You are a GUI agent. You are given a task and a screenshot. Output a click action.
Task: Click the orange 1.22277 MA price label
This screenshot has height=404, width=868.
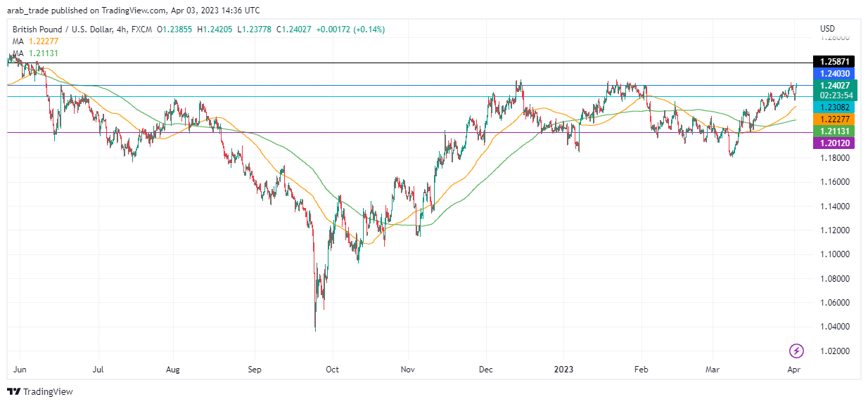(833, 119)
